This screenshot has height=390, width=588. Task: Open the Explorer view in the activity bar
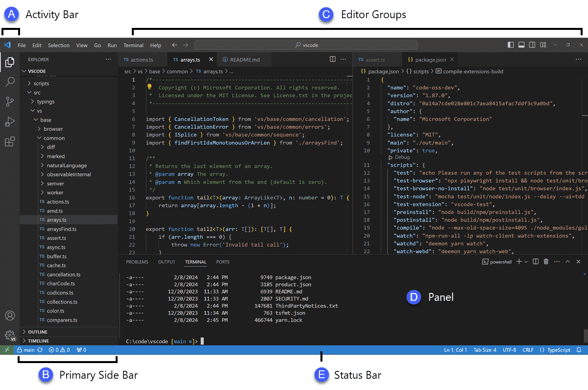9,62
